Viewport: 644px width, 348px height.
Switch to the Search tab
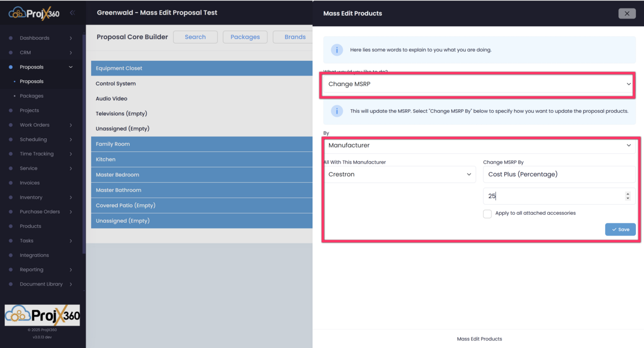pyautogui.click(x=195, y=37)
